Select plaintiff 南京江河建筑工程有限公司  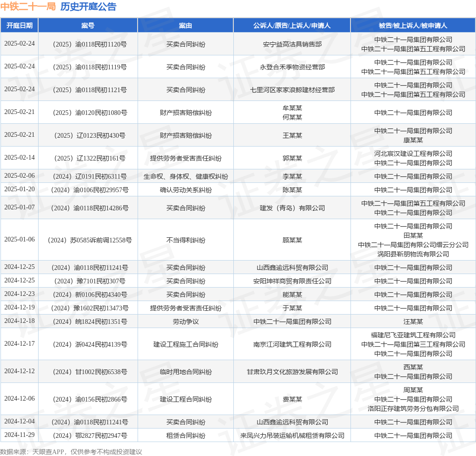pos(292,344)
